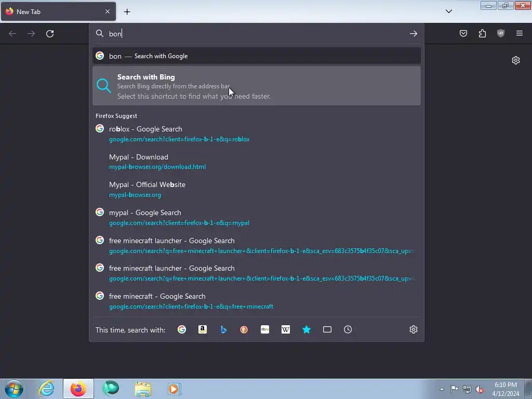
Task: Search this time with eBay icon
Action: coord(265,329)
